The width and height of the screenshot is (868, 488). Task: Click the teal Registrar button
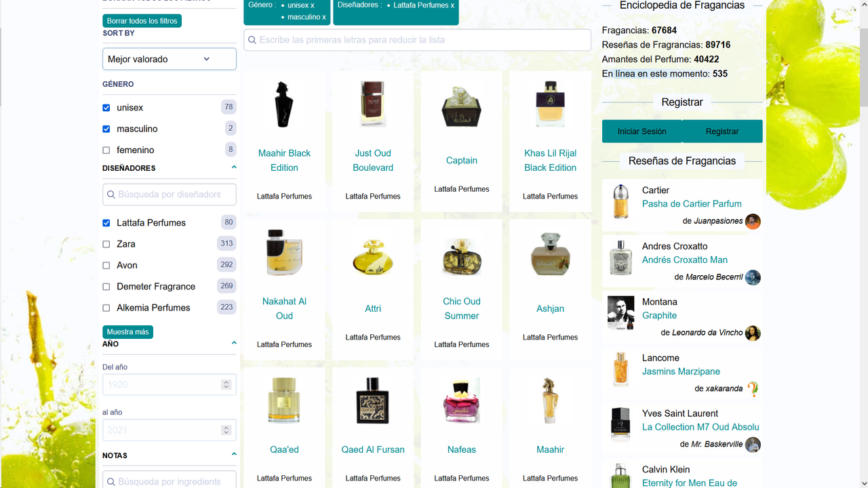[722, 131]
